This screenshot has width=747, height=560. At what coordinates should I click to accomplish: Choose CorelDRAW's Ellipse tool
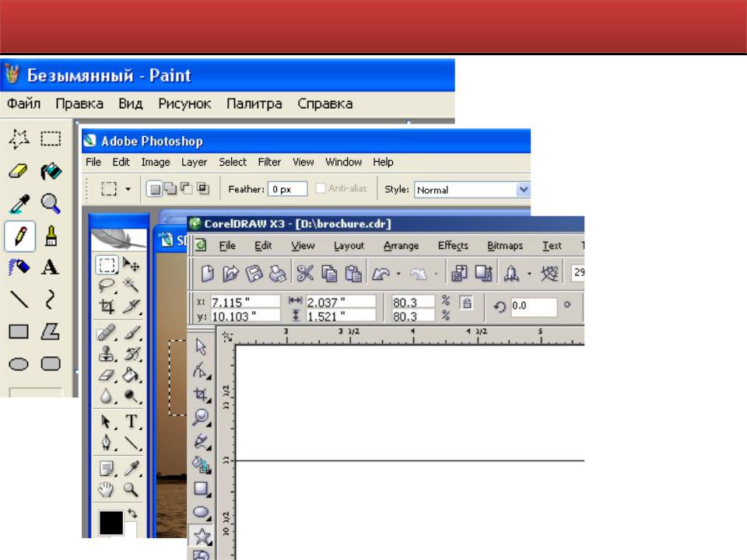(x=202, y=512)
